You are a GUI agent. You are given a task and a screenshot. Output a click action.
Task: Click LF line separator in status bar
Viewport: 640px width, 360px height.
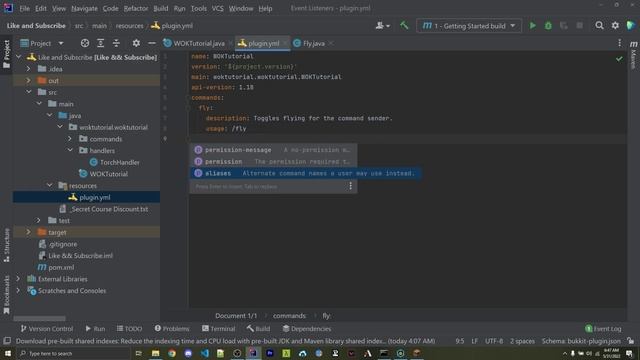pyautogui.click(x=474, y=341)
